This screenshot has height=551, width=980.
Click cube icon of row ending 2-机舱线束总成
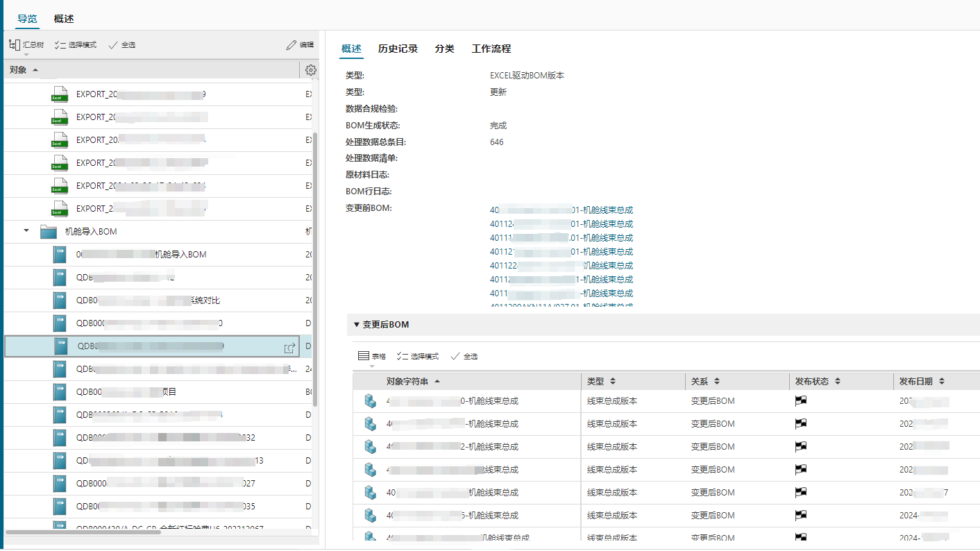pyautogui.click(x=370, y=447)
